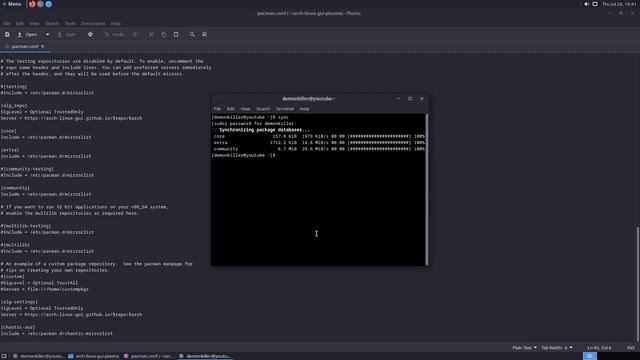Viewport: 640px width, 360px height.
Task: Open the Search menu in Pluma
Action: pos(52,24)
